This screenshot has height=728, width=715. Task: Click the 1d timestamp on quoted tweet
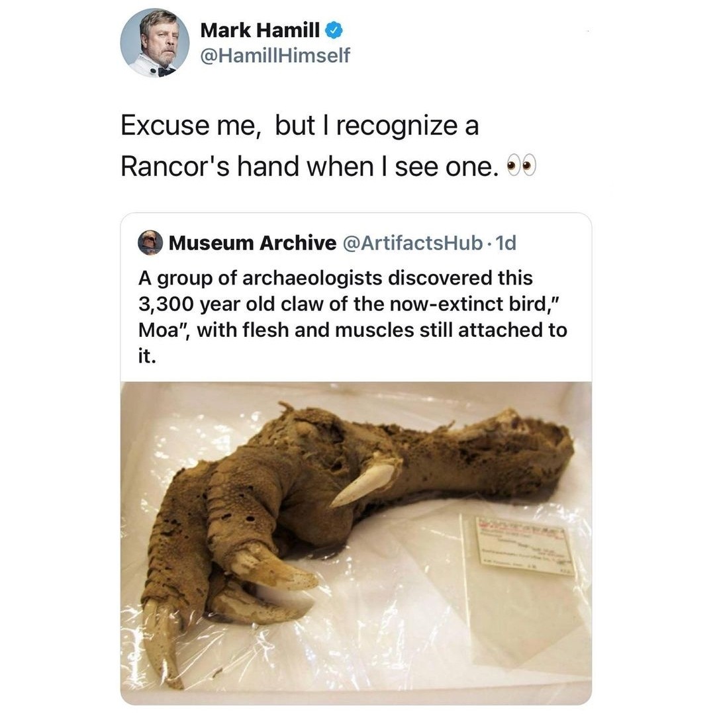pyautogui.click(x=506, y=243)
